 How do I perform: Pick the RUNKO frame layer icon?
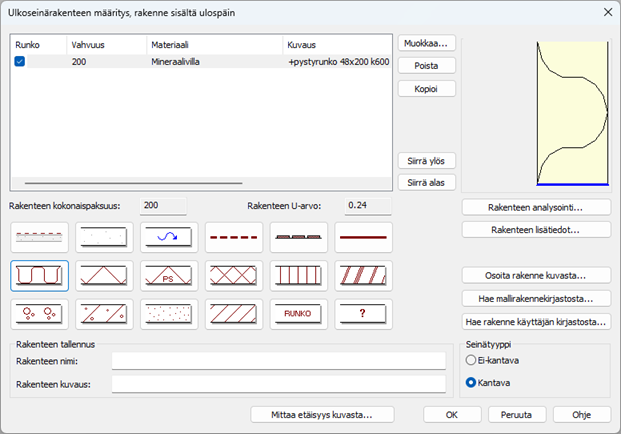tap(298, 313)
